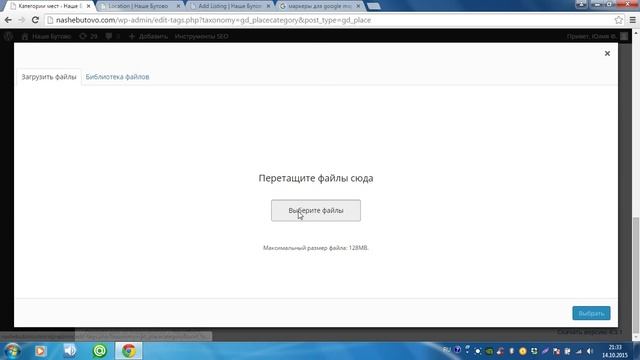The width and height of the screenshot is (640, 360).
Task: Open the media player taskbar icon
Action: tap(40, 351)
